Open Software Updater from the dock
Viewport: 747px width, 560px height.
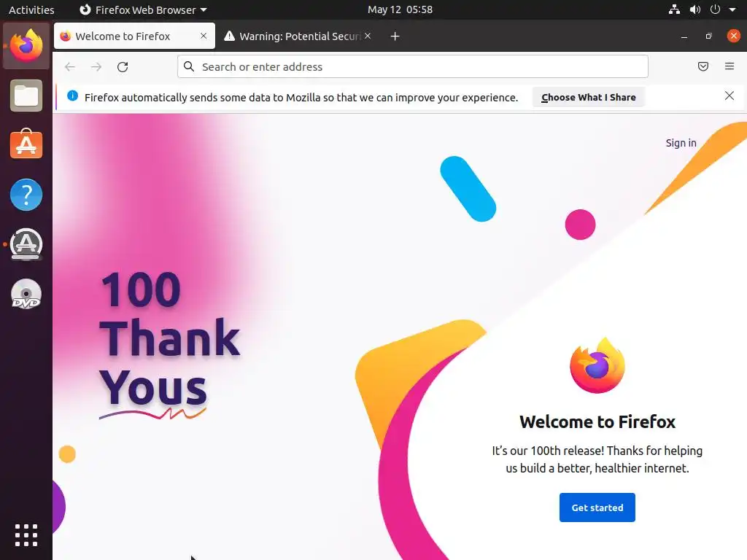click(26, 244)
